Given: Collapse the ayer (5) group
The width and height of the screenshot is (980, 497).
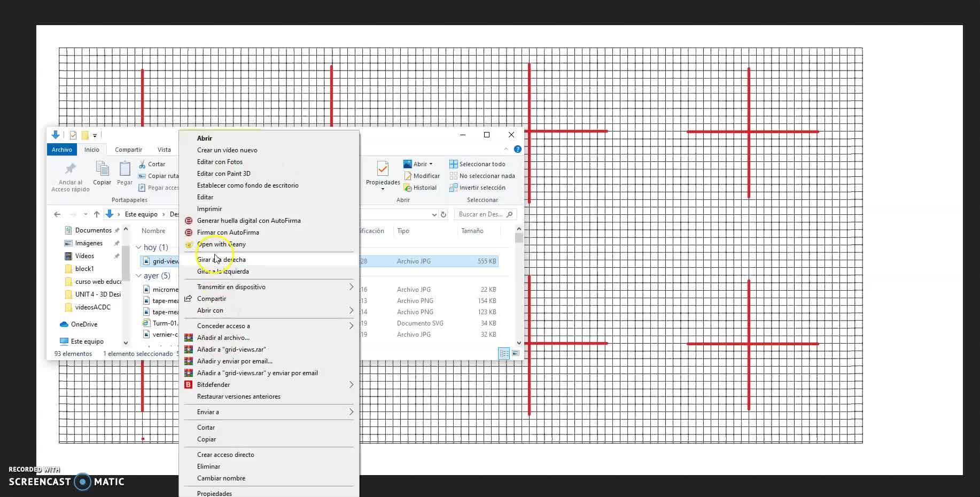Looking at the screenshot, I should (138, 276).
